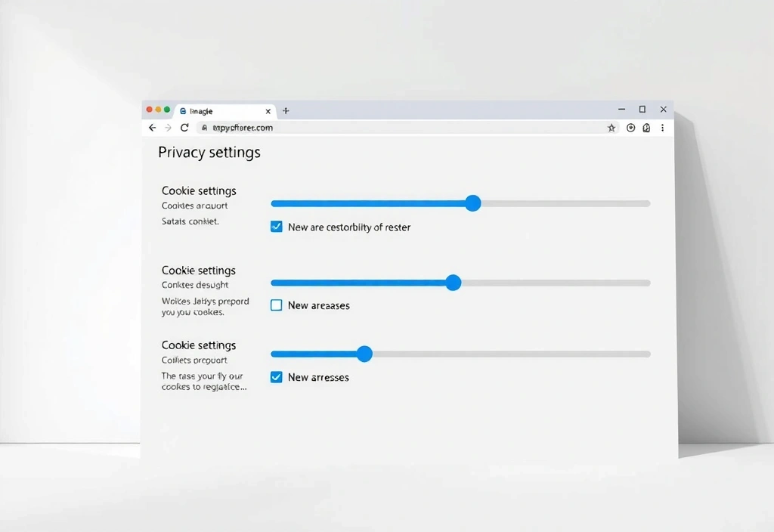Click the back navigation arrow
This screenshot has width=774, height=532.
152,127
